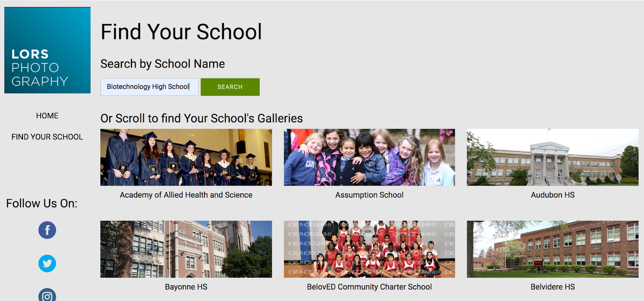Open Belvidere HS brick building photo

point(553,249)
